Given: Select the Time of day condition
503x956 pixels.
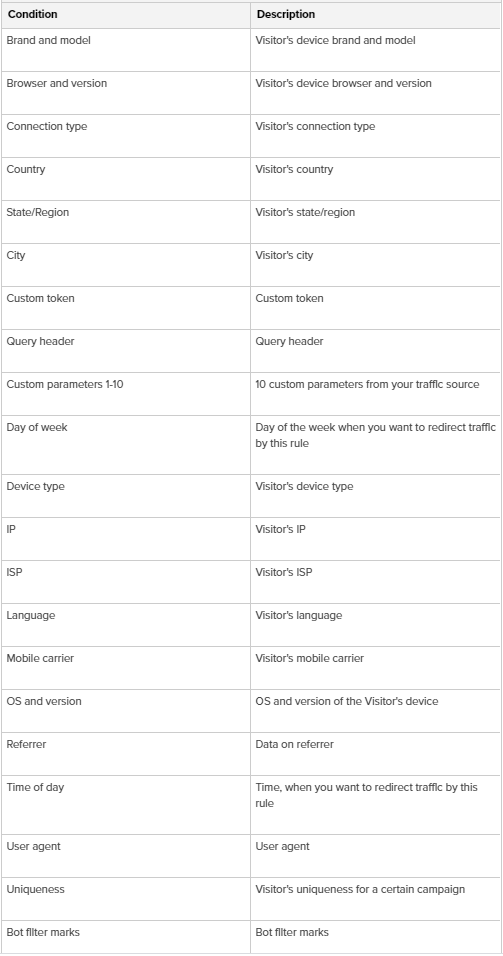Looking at the screenshot, I should (35, 787).
